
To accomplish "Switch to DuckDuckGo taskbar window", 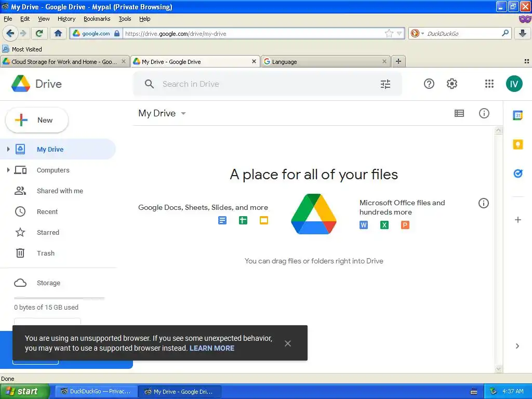I will 96,391.
